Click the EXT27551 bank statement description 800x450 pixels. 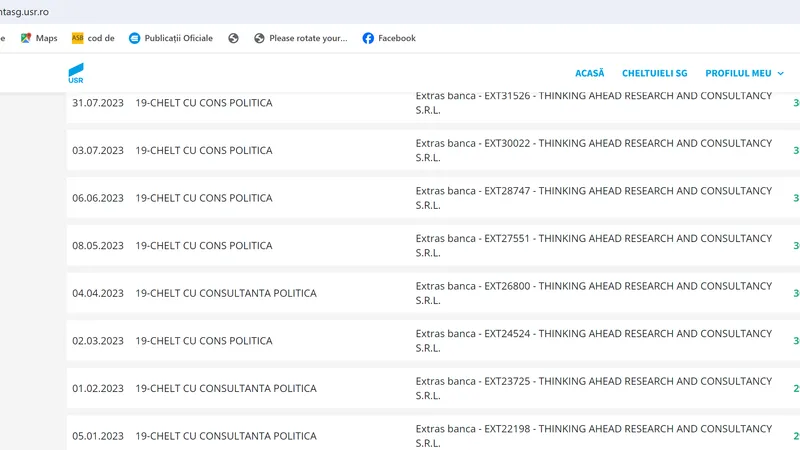593,245
